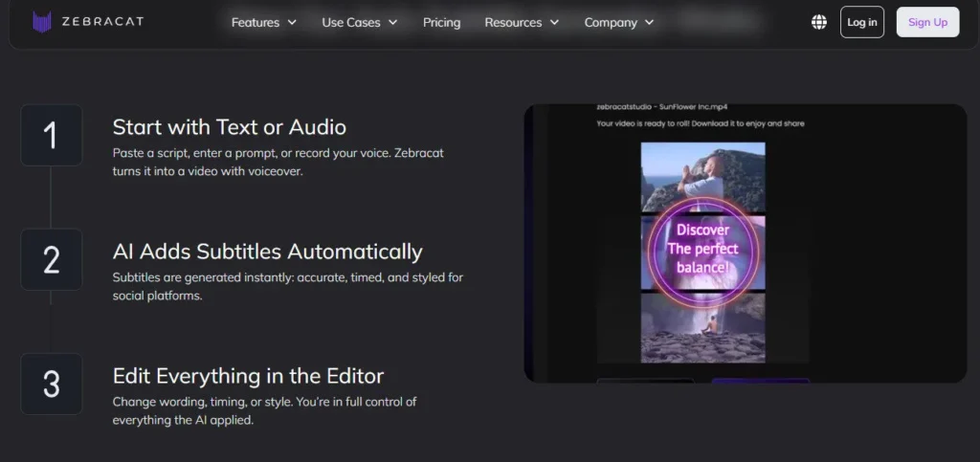
Task: Open the Resources dropdown menu
Action: coord(522,22)
